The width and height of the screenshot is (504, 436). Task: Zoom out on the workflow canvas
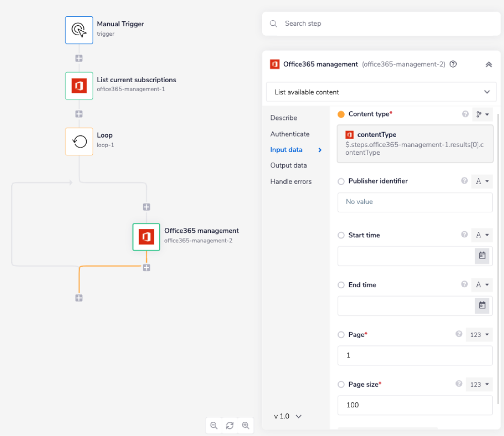coord(214,425)
